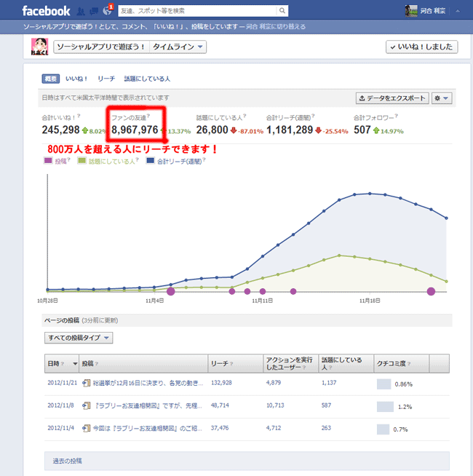Click the 132,928 reach value
This screenshot has width=473, height=476.
pyautogui.click(x=221, y=383)
